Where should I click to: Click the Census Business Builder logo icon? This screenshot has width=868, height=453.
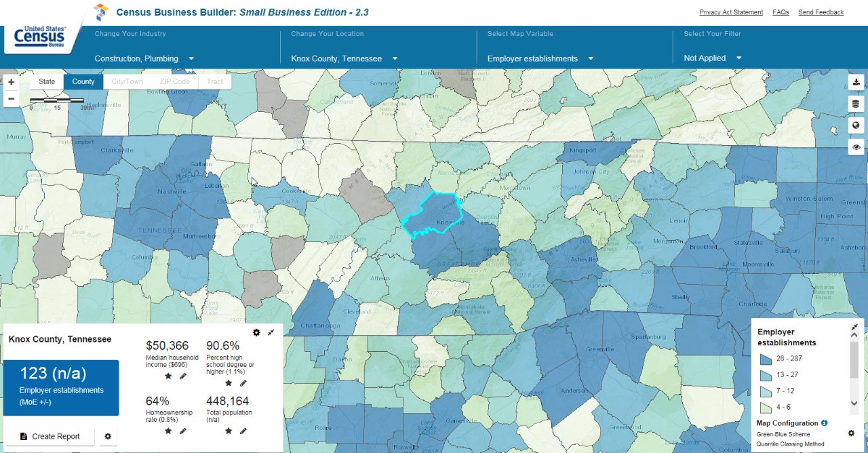click(x=100, y=12)
